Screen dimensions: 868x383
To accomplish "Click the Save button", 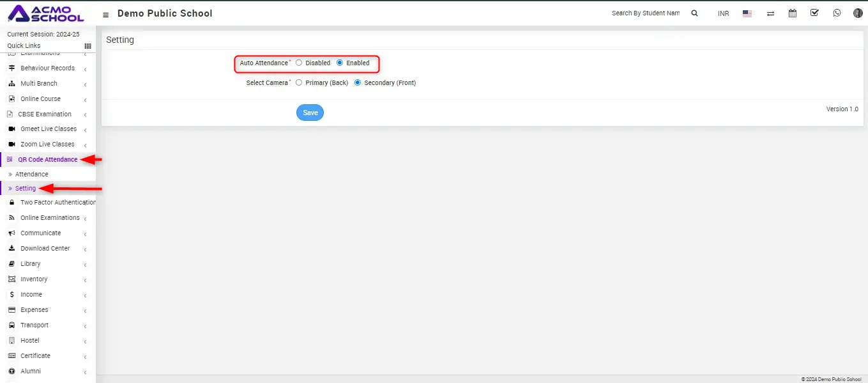I will [x=310, y=113].
